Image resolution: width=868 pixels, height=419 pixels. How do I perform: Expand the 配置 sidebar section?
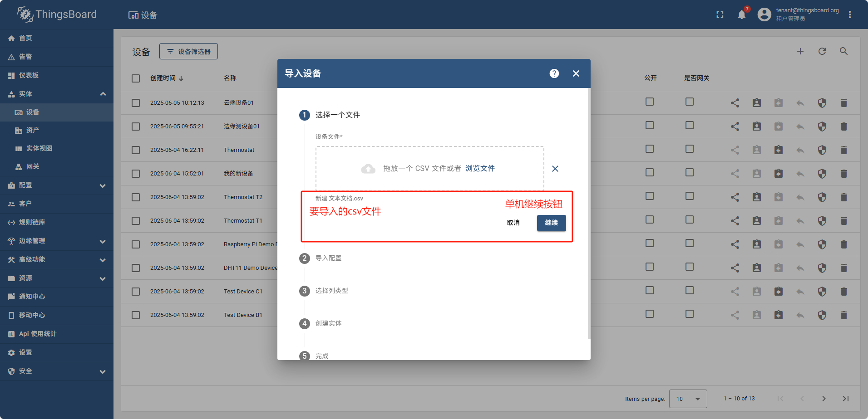[57, 185]
